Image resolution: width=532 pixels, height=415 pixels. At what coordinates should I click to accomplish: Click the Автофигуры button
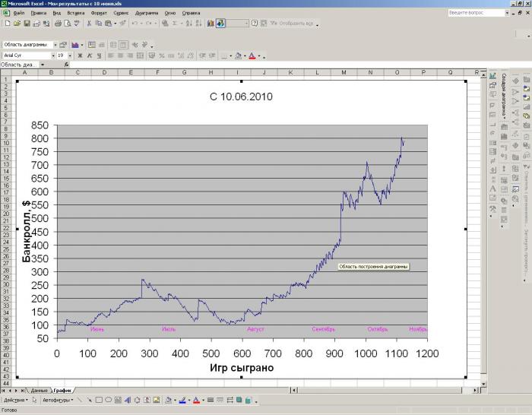tap(58, 400)
